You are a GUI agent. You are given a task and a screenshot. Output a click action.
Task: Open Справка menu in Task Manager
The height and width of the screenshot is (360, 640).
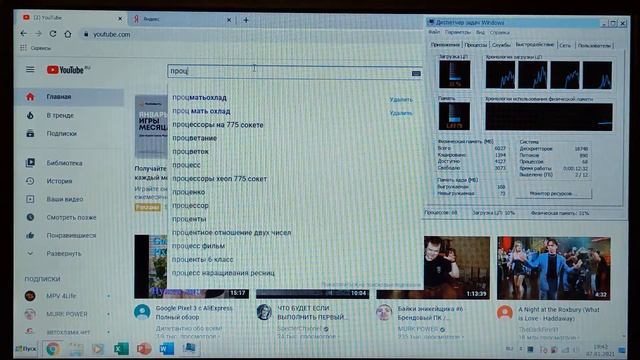pos(500,32)
